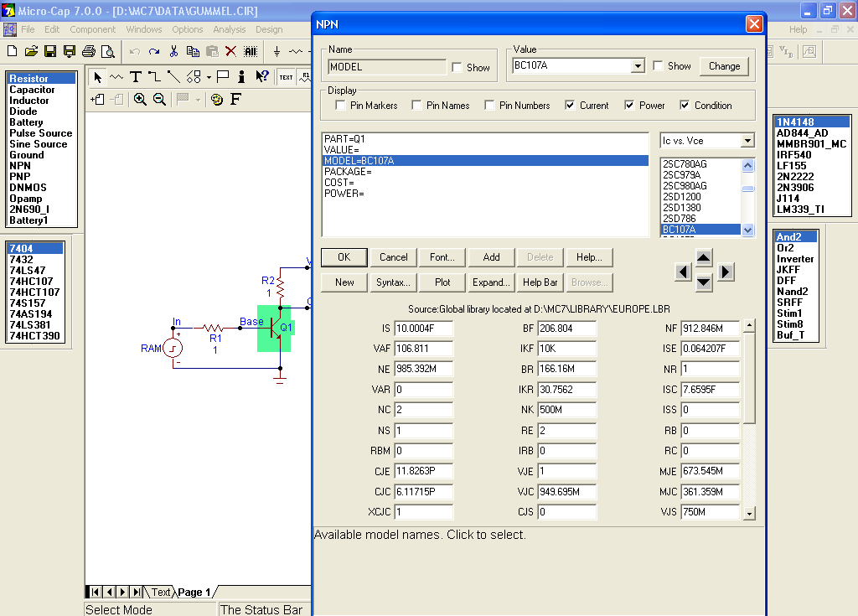Click the right arrow navigation button

(x=726, y=272)
